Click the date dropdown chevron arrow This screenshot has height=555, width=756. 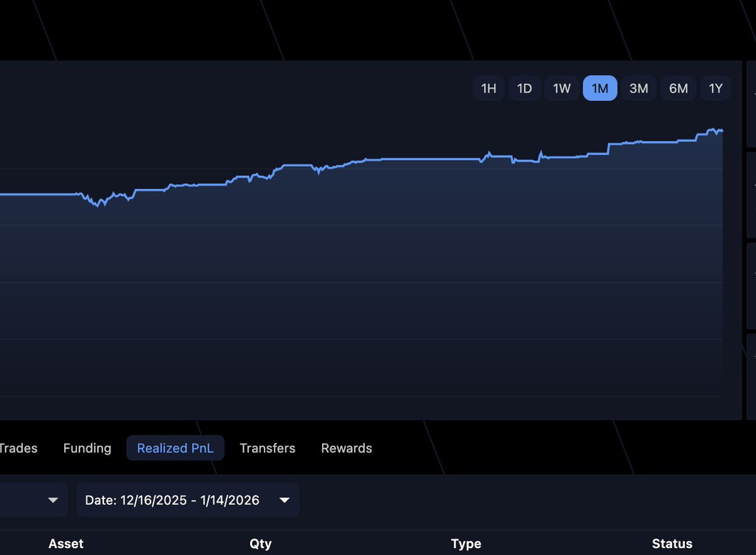point(285,500)
